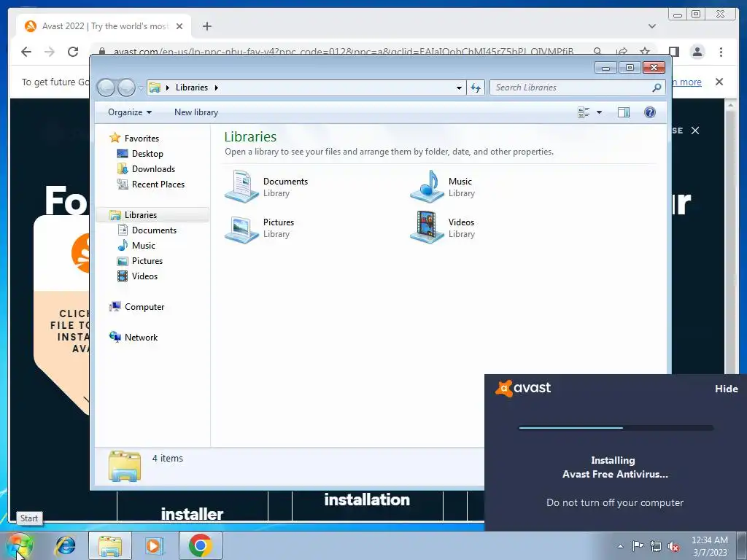747x560 pixels.
Task: Dismiss Chrome infobar with X
Action: 719,82
